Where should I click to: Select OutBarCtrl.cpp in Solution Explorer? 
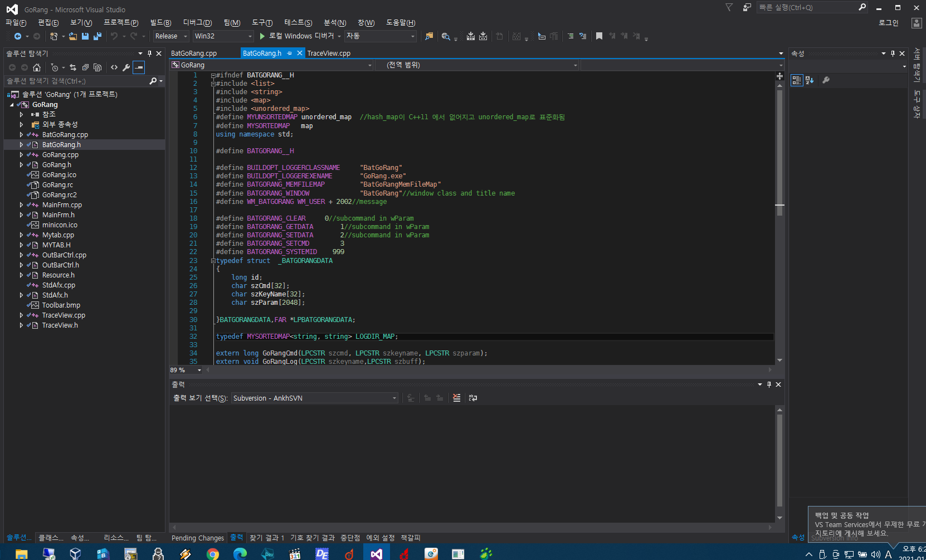(64, 255)
